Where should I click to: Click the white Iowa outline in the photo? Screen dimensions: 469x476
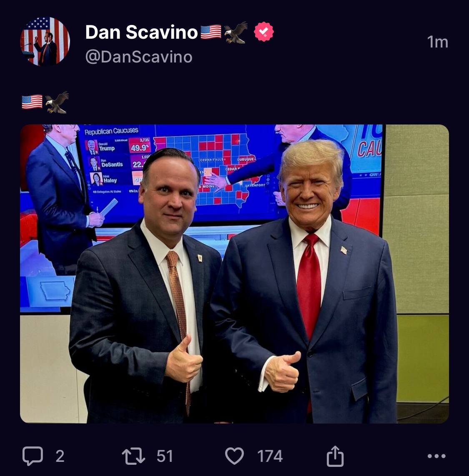tap(55, 290)
